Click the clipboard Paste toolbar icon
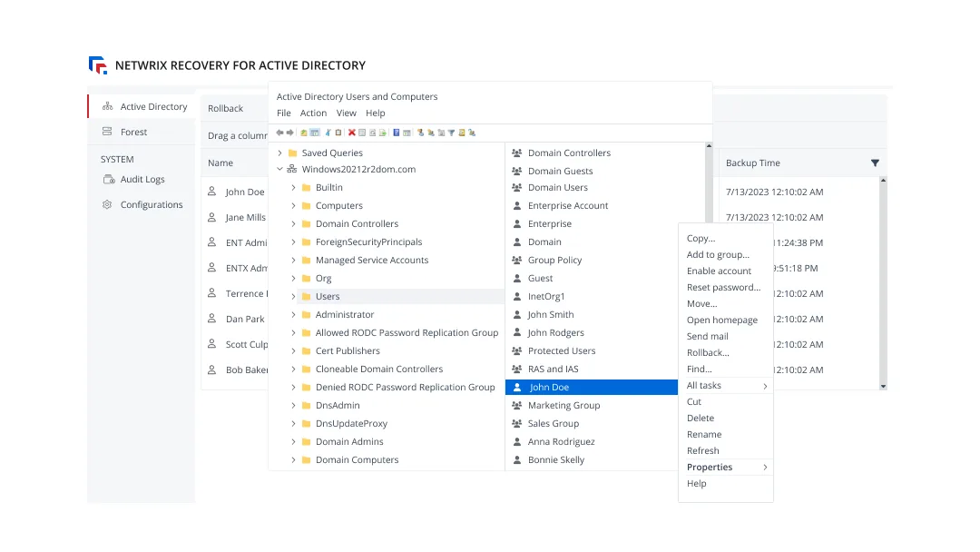The height and width of the screenshot is (552, 980). [338, 133]
